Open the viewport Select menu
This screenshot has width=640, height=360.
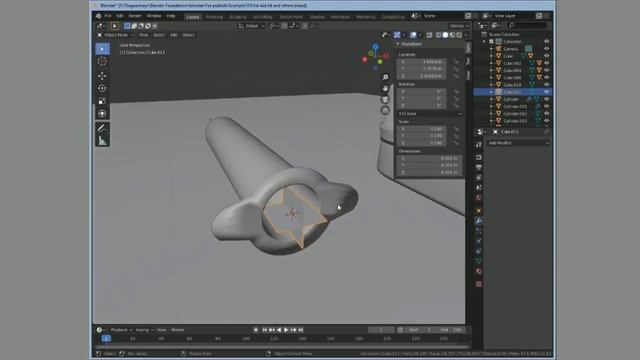tap(159, 35)
